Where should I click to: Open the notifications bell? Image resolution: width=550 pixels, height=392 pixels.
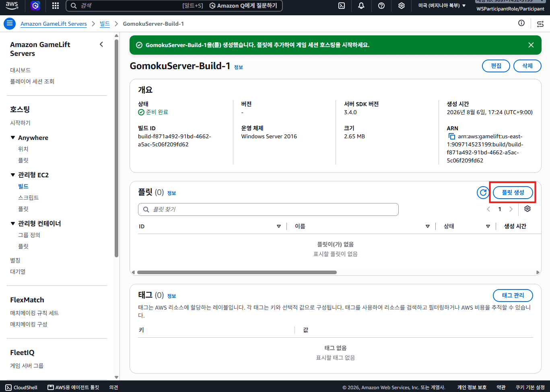coord(361,6)
